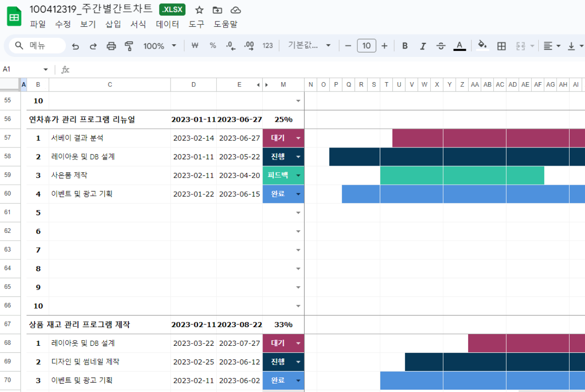Open the borders tool
The height and width of the screenshot is (392, 585).
tap(501, 46)
